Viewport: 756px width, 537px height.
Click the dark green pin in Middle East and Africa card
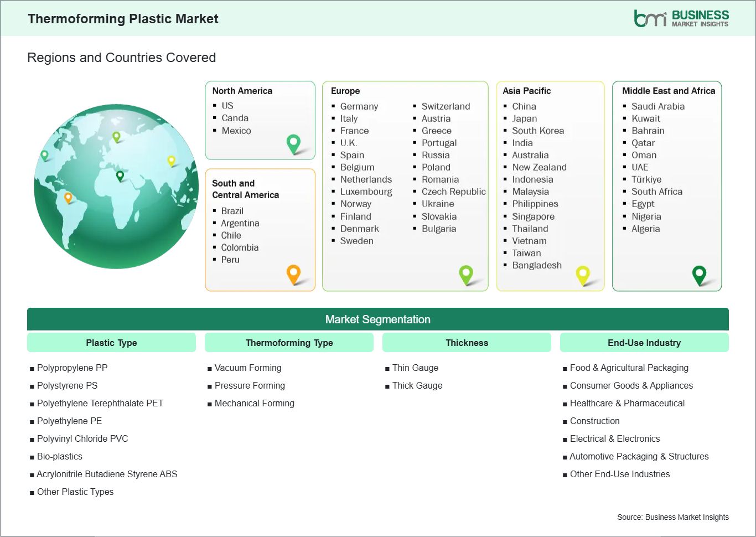point(700,275)
